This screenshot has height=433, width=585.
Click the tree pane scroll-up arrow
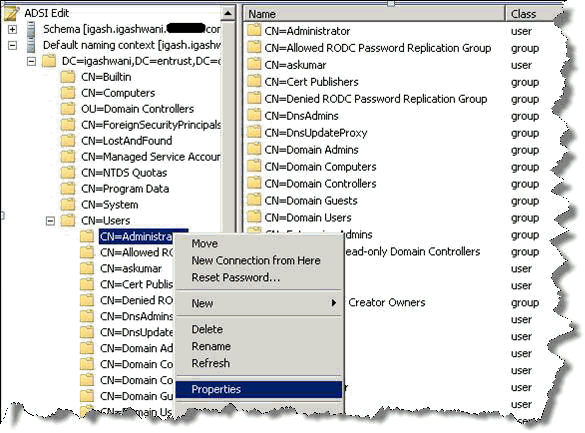(228, 14)
